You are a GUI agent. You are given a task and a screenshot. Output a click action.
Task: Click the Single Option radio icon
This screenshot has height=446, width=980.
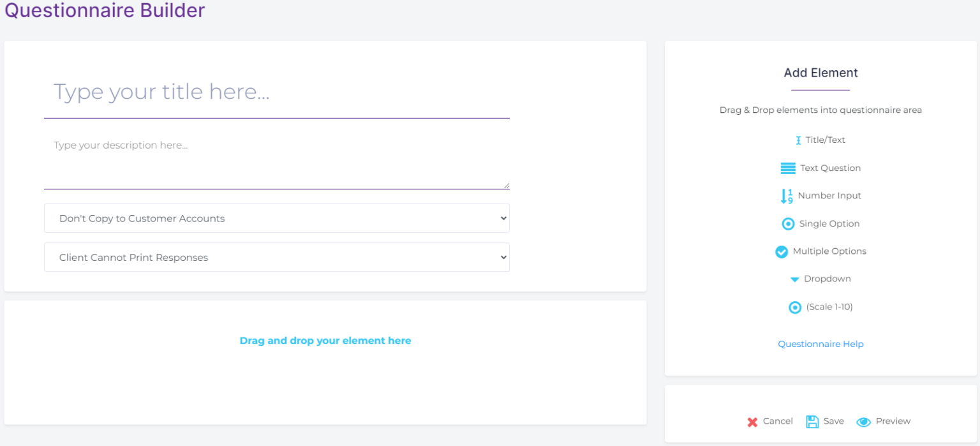(788, 224)
